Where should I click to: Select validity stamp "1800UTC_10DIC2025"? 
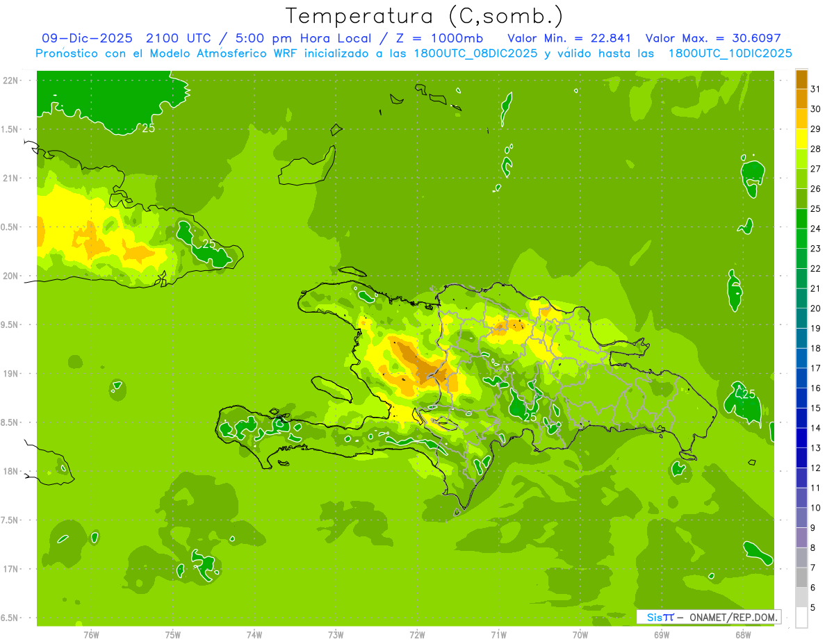tap(730, 53)
